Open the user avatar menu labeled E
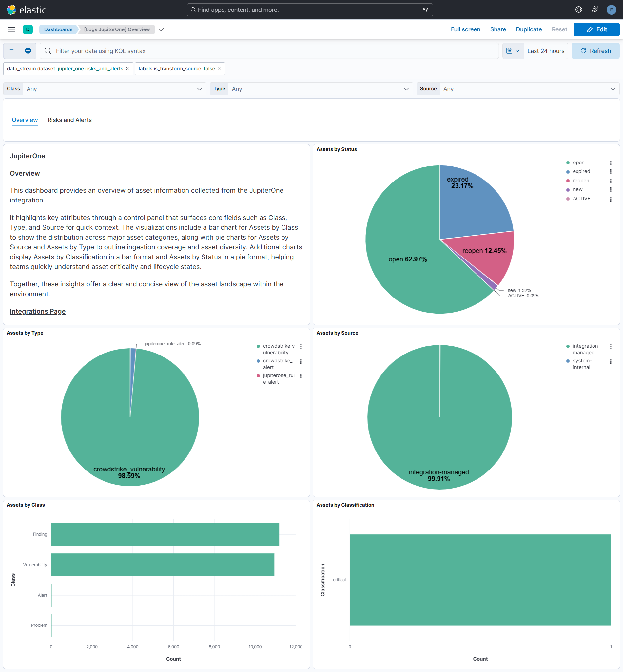This screenshot has width=623, height=672. (611, 10)
